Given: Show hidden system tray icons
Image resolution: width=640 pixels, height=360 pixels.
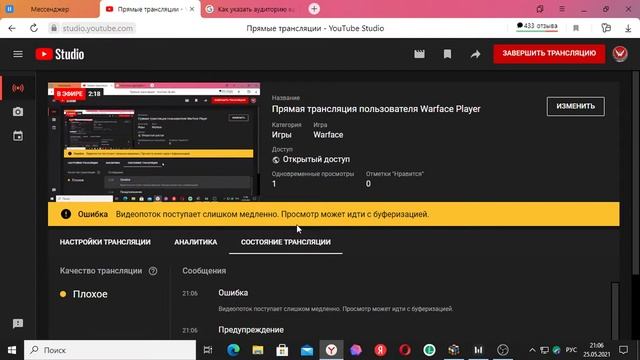Looking at the screenshot, I should pos(532,350).
